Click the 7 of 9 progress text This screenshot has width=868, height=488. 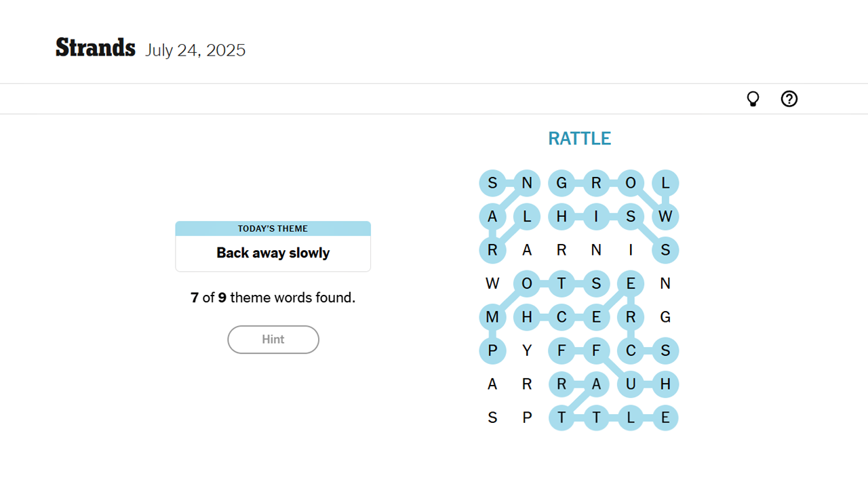pyautogui.click(x=273, y=298)
